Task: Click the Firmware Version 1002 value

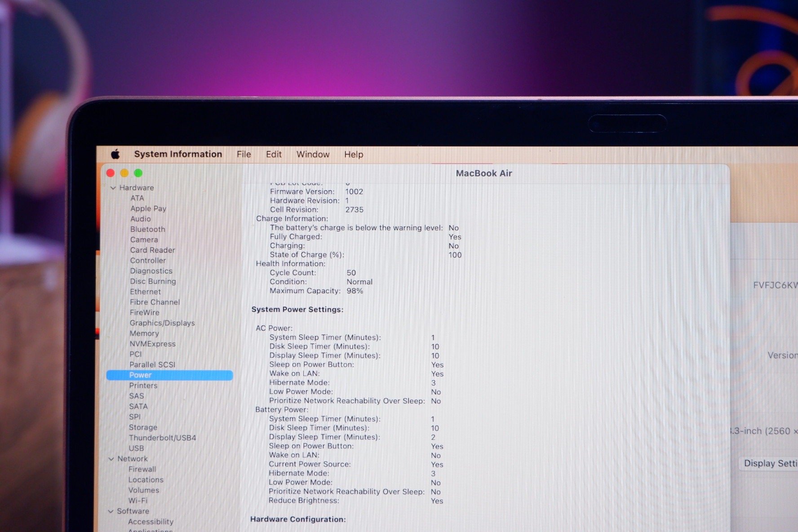Action: coord(354,191)
